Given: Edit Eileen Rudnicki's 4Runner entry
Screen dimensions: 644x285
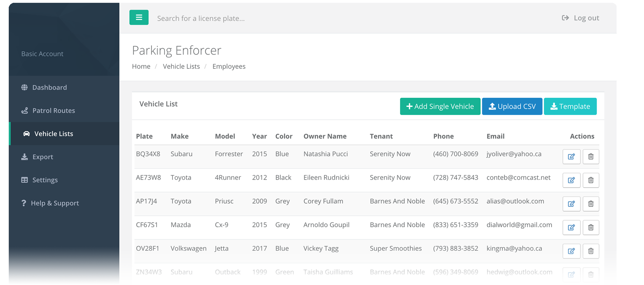Looking at the screenshot, I should tap(571, 180).
